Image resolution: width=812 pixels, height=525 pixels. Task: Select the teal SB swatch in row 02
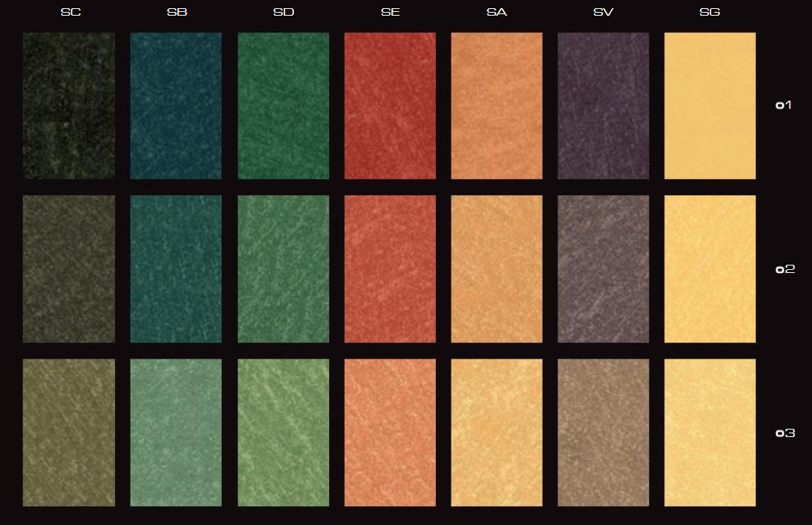(x=176, y=268)
